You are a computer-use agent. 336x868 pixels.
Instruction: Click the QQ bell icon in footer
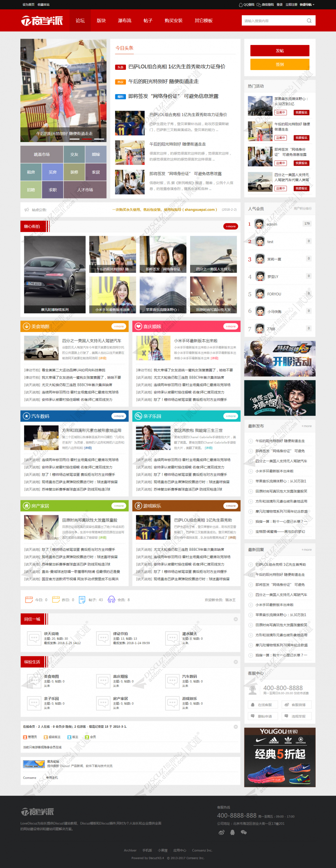click(233, 832)
